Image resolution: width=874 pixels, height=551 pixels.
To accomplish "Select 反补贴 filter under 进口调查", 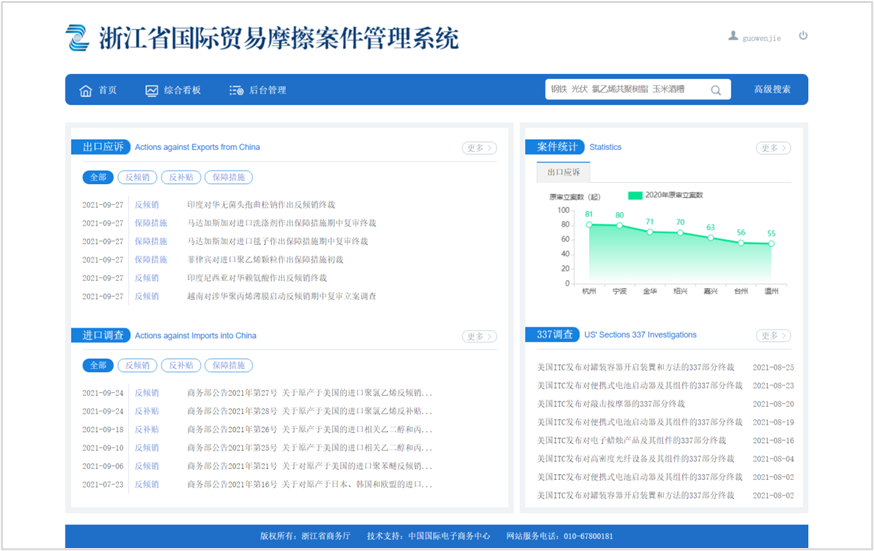I will point(181,365).
